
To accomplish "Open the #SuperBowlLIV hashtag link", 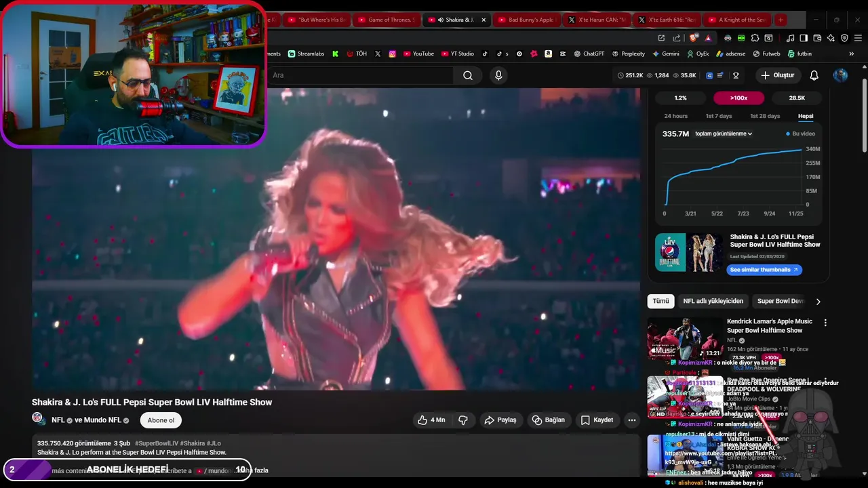I will pyautogui.click(x=157, y=443).
